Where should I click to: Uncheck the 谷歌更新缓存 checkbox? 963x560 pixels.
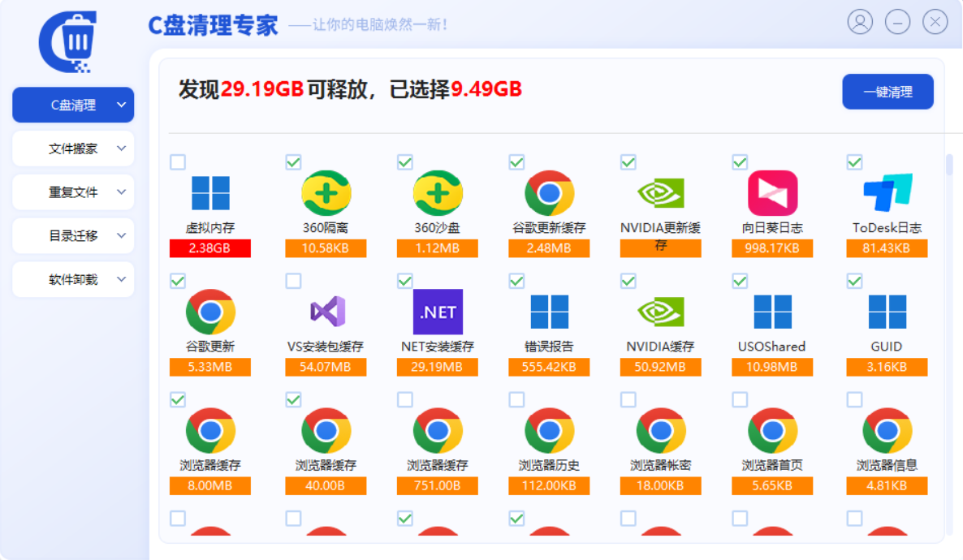516,162
